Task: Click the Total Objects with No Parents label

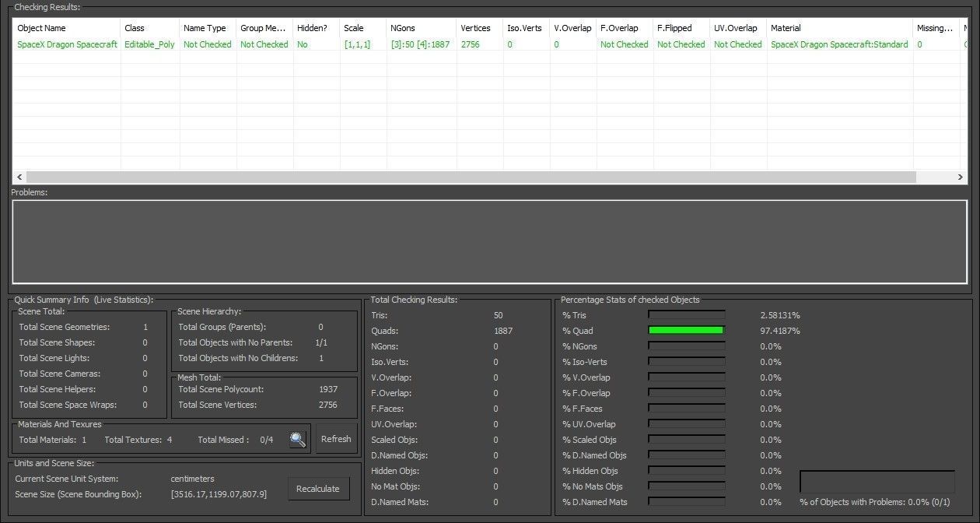Action: [x=236, y=342]
